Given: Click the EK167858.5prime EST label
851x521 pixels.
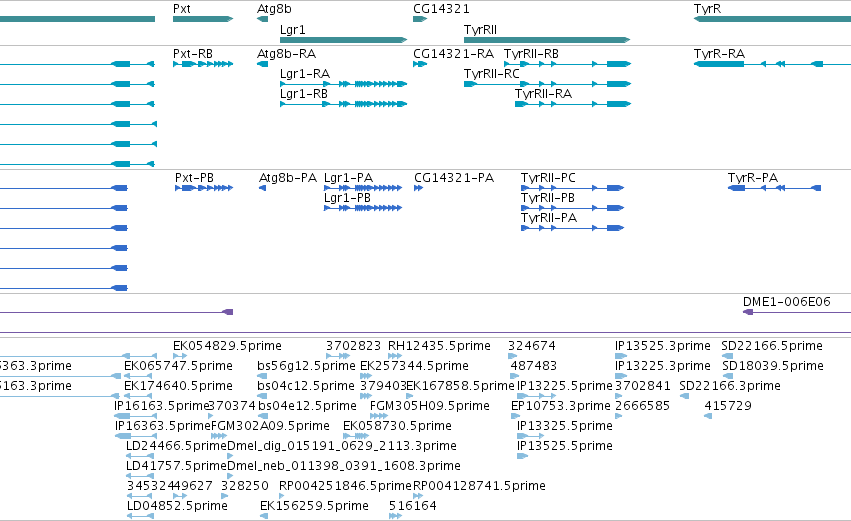Looking at the screenshot, I should (460, 386).
